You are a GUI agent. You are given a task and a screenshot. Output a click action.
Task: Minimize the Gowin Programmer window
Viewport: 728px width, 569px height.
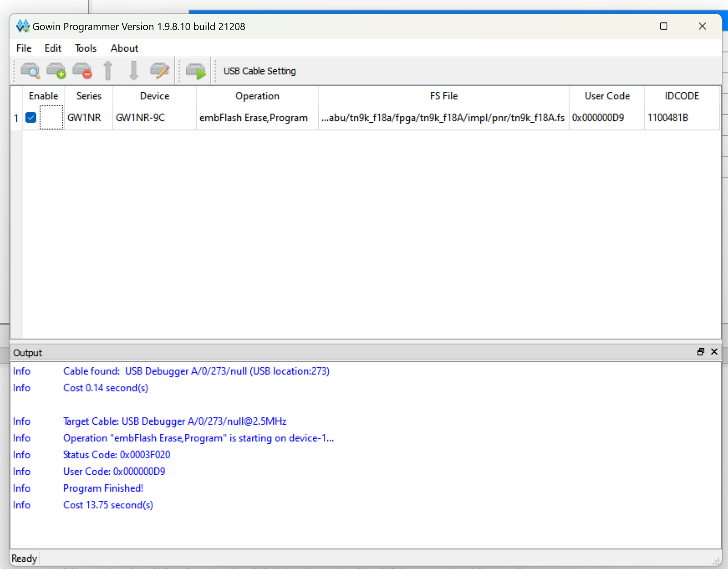click(x=625, y=26)
